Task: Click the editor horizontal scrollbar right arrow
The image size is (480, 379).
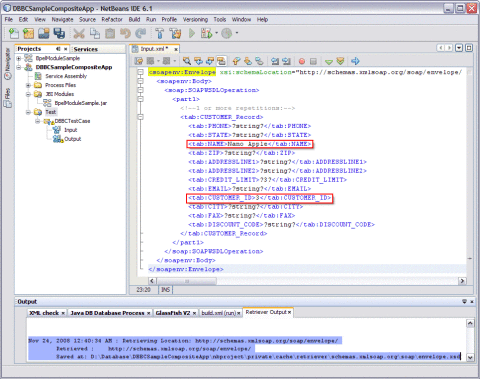Action: 462,281
